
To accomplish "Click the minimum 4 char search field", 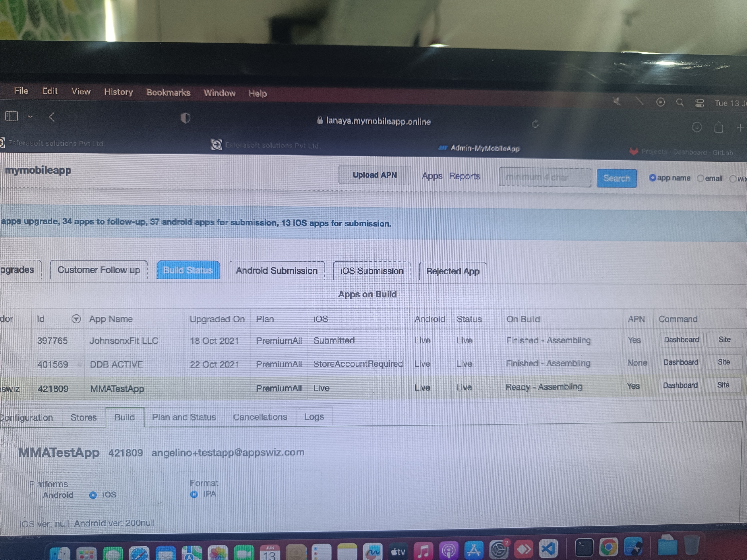I will pos(544,177).
